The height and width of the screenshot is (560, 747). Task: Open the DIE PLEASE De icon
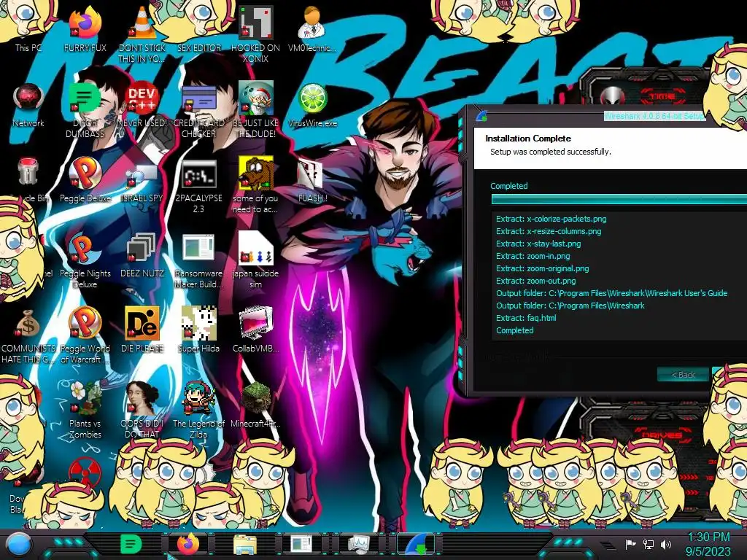coord(142,324)
